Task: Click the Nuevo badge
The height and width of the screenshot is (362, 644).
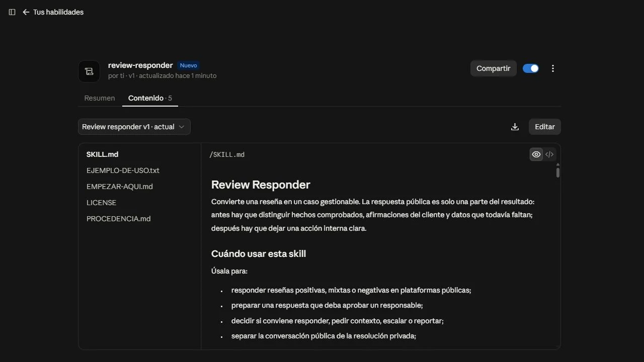Action: 189,65
